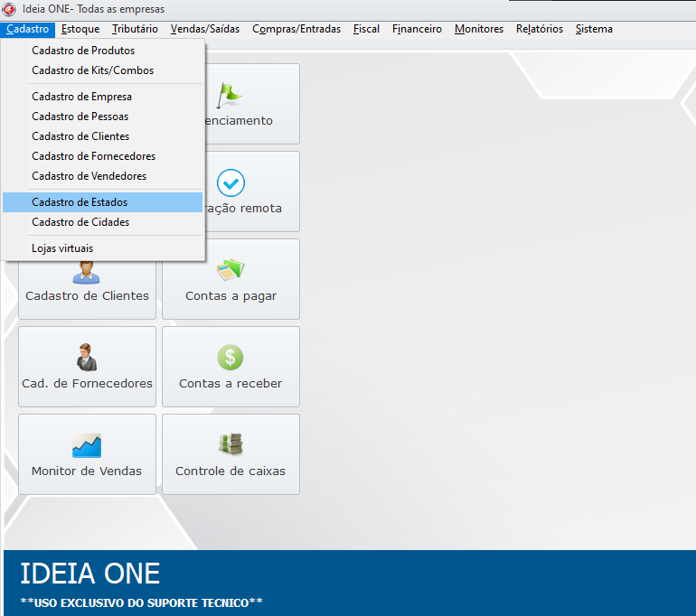
Task: Select Cadastro de Pessoas entry
Action: coord(80,117)
